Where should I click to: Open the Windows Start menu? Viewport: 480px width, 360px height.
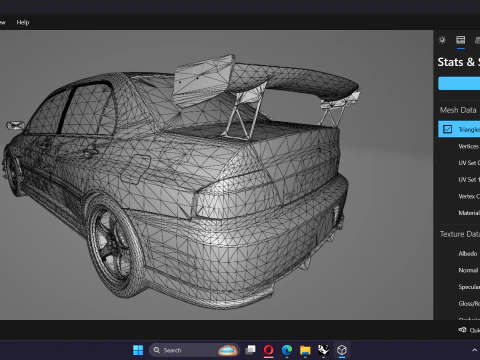pyautogui.click(x=138, y=350)
